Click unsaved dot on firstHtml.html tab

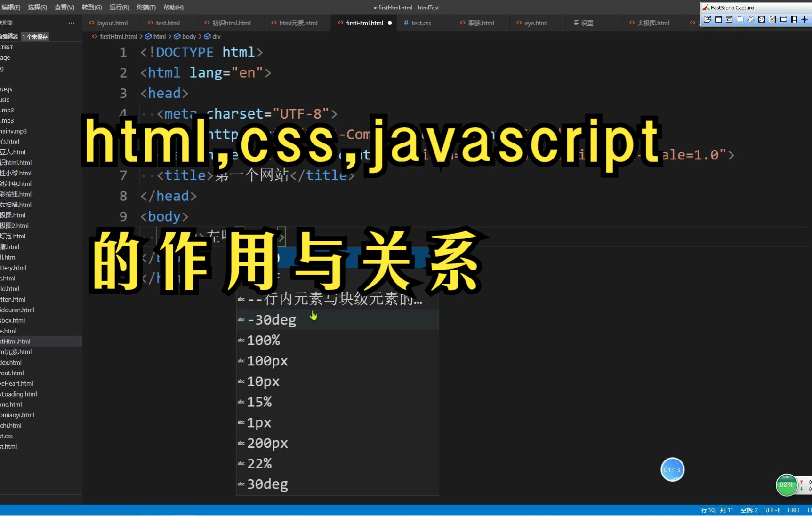[x=390, y=23]
